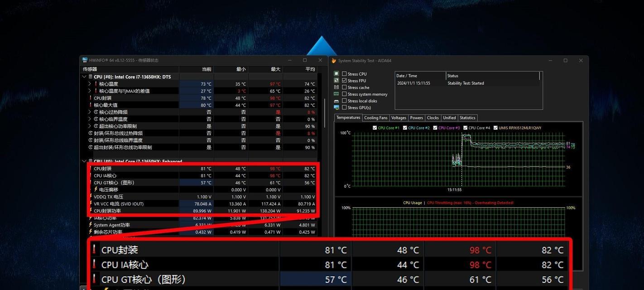The image size is (644, 290).
Task: Switch to the Cooling Fans tab
Action: tap(376, 118)
